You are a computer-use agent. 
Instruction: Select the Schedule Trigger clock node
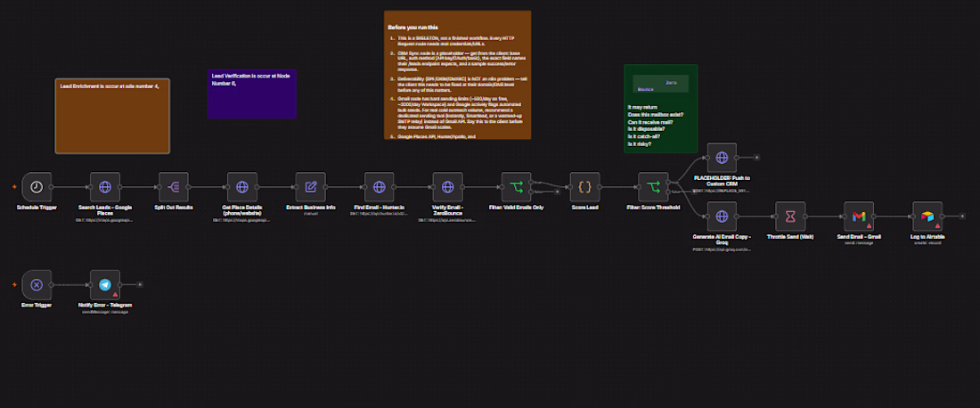pos(37,187)
